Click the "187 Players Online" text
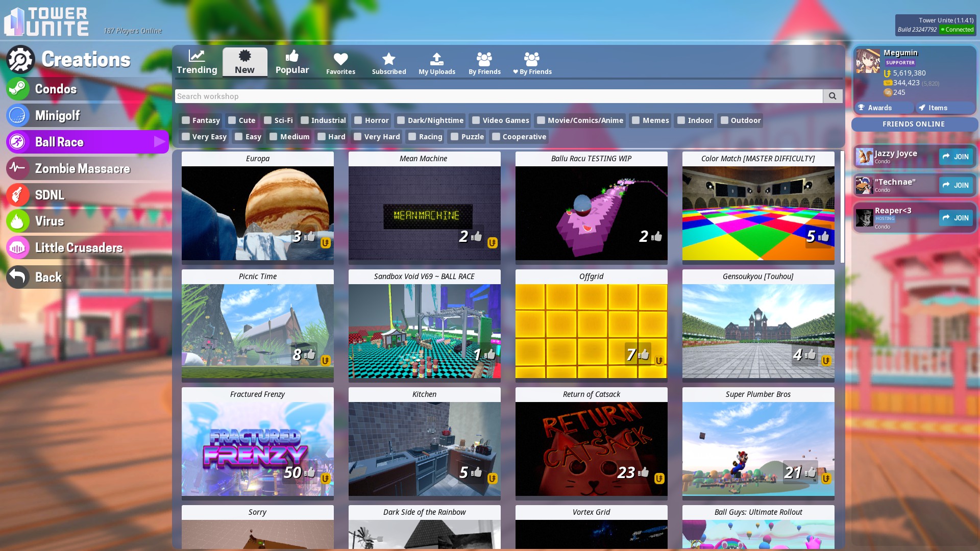The height and width of the screenshot is (551, 980). (x=133, y=31)
